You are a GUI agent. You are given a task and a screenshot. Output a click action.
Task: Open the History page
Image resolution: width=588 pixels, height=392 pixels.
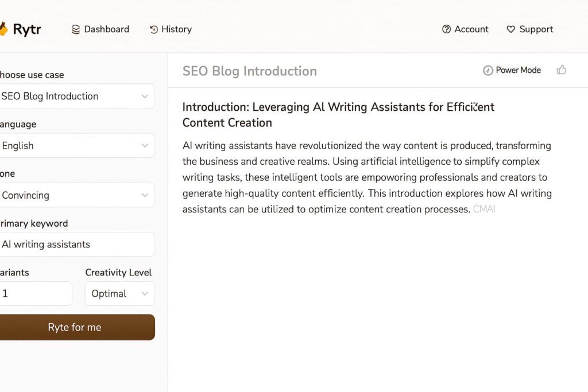click(x=171, y=29)
